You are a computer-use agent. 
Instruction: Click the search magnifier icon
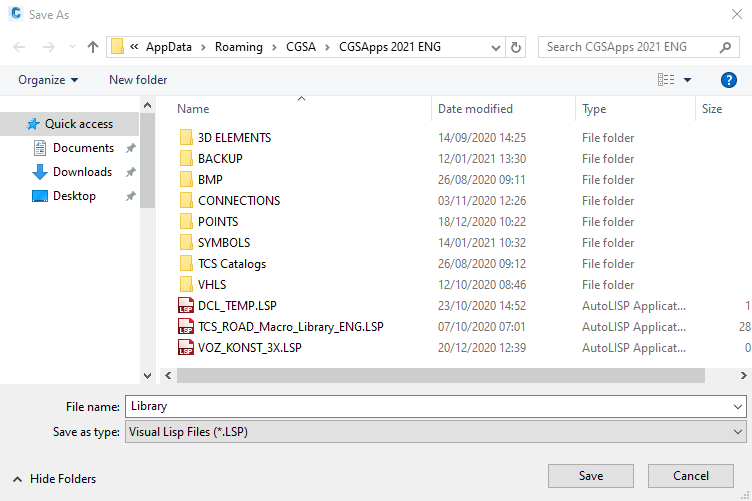point(727,47)
